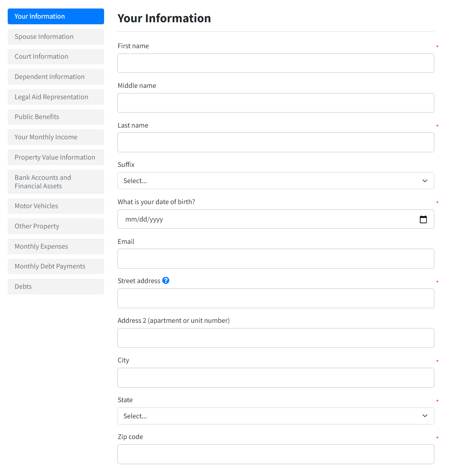Focus the Zip code field
The image size is (476, 469).
(x=275, y=454)
